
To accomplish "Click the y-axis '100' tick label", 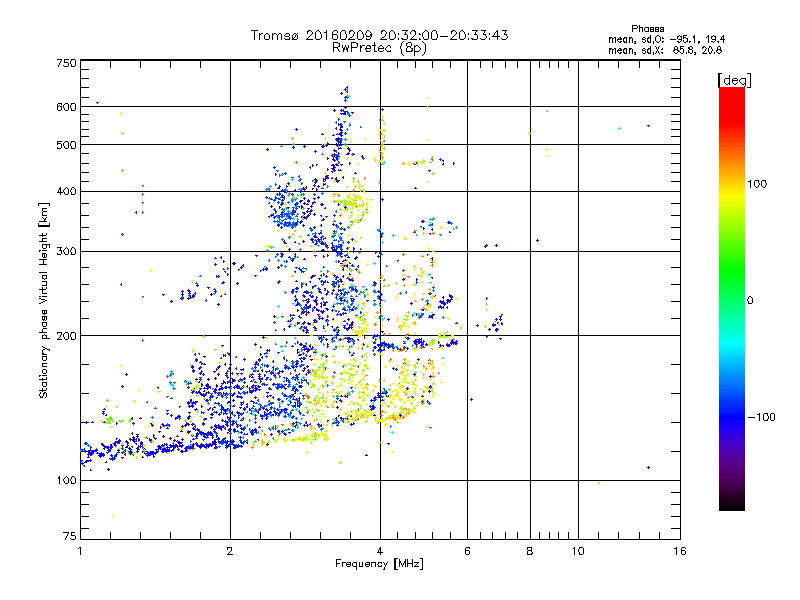I will point(66,480).
